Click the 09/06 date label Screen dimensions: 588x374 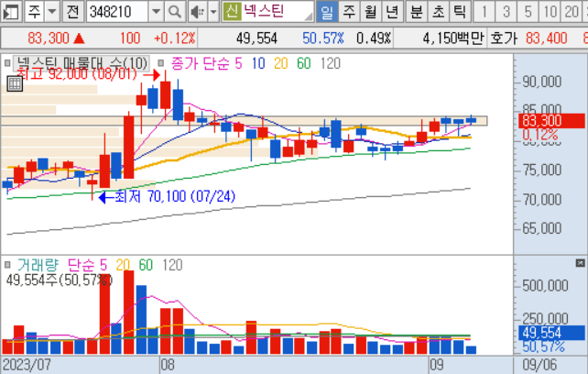pyautogui.click(x=539, y=365)
